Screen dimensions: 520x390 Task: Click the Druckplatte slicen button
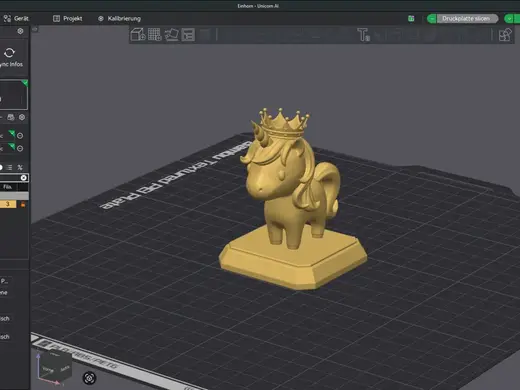[x=466, y=19]
